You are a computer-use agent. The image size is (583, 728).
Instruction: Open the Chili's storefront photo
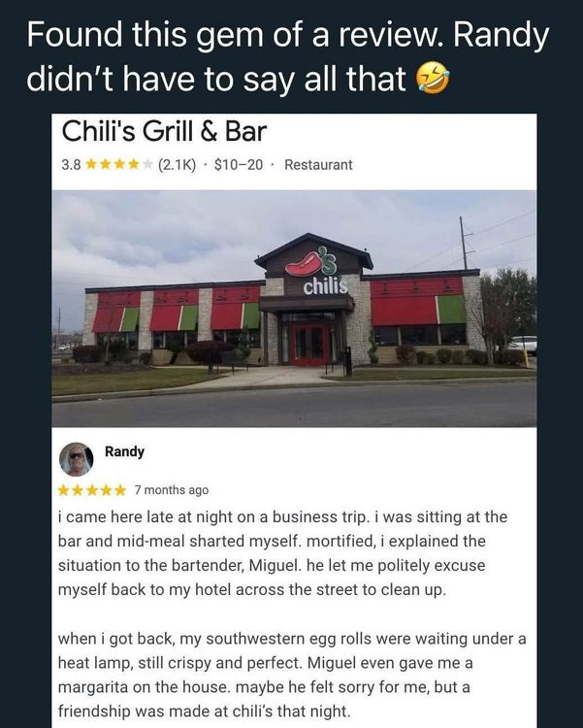[294, 309]
